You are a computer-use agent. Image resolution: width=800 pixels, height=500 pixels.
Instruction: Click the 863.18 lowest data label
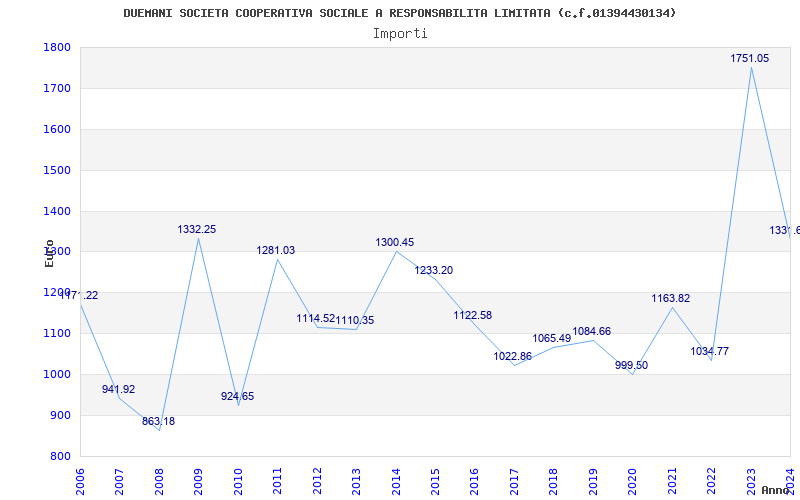pyautogui.click(x=158, y=422)
